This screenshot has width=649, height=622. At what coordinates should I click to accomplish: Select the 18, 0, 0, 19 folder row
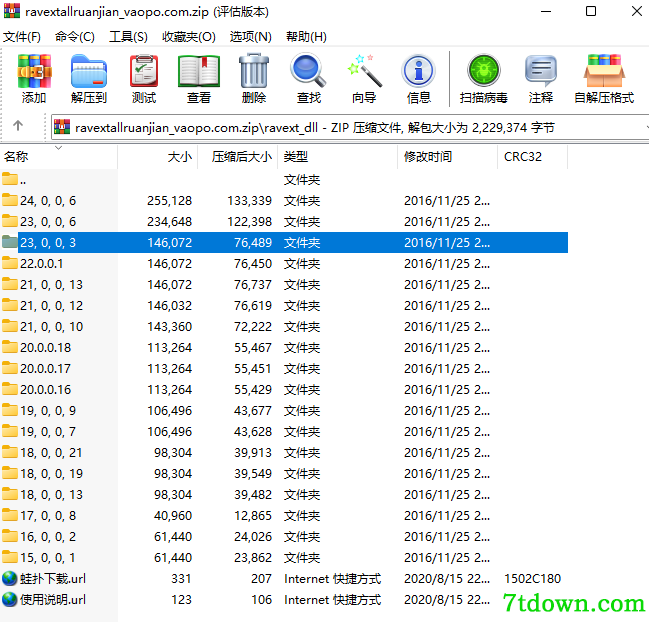(x=284, y=473)
